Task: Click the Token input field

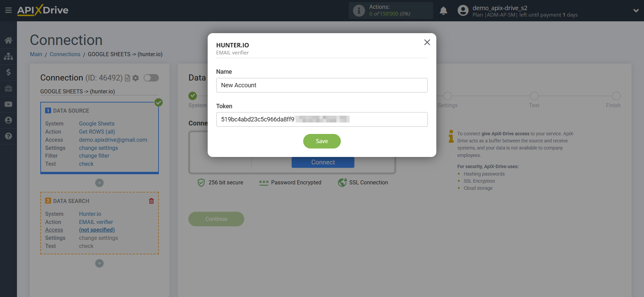Action: click(322, 119)
